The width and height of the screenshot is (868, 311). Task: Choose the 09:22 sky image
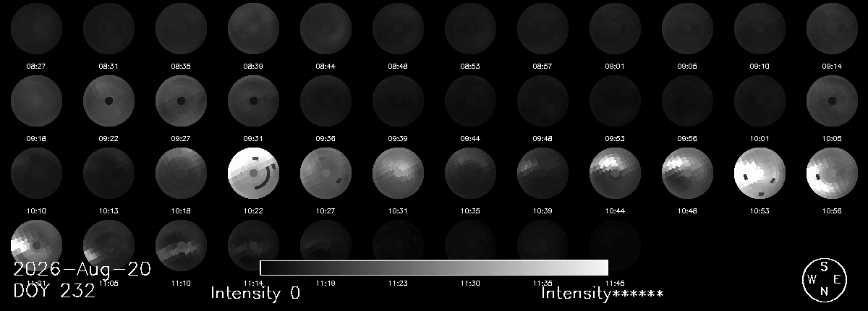[109, 101]
